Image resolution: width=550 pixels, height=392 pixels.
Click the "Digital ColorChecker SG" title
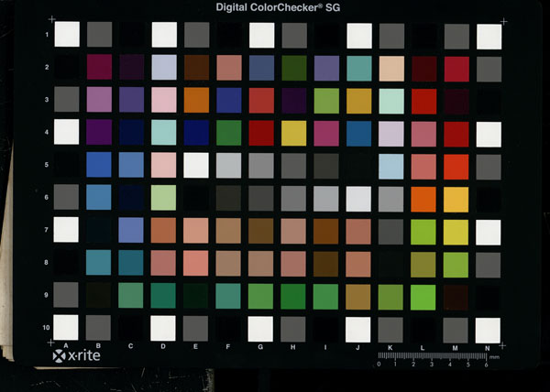click(x=278, y=7)
